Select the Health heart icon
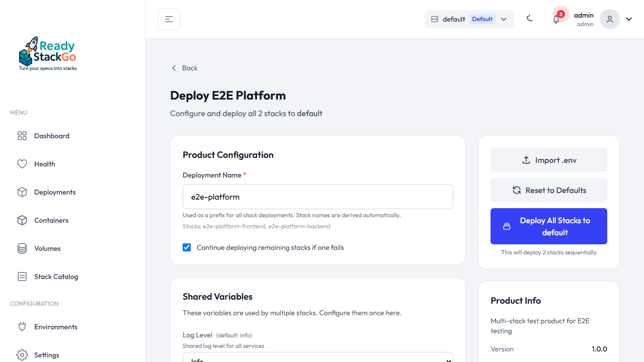Image resolution: width=644 pixels, height=362 pixels. pyautogui.click(x=22, y=163)
